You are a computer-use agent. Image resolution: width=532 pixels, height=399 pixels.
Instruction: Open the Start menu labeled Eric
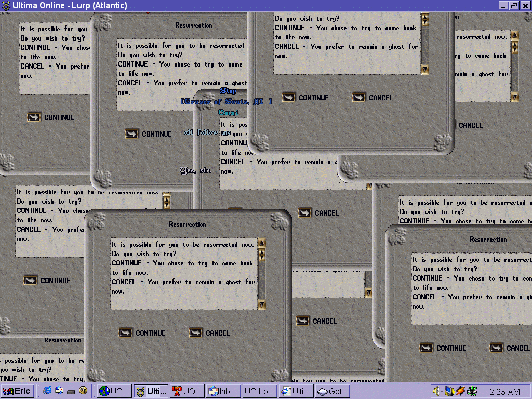click(x=17, y=391)
